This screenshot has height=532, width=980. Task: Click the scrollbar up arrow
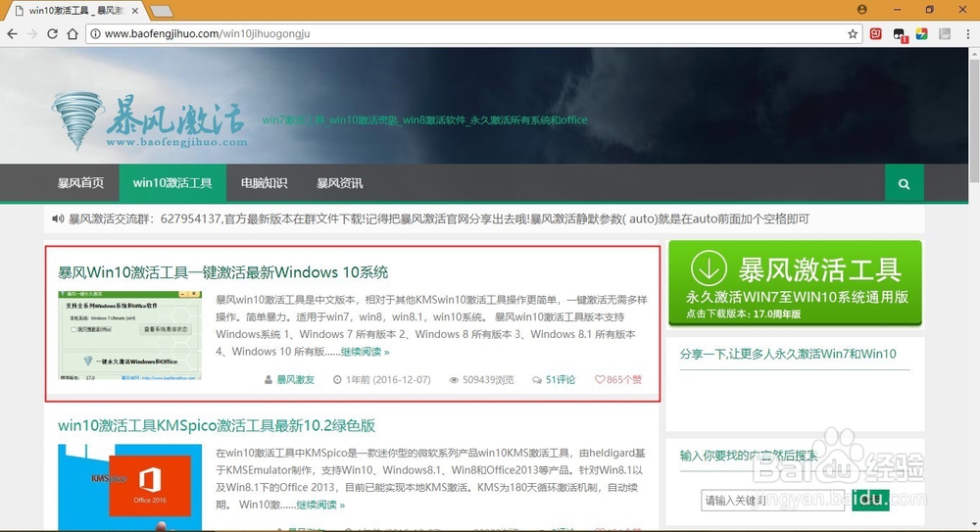[974, 54]
